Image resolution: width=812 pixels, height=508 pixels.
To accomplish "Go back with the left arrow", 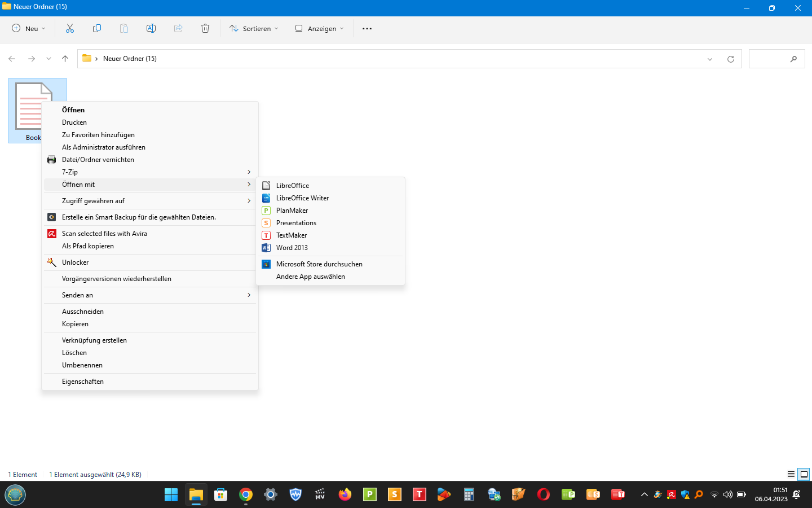I will pyautogui.click(x=12, y=59).
